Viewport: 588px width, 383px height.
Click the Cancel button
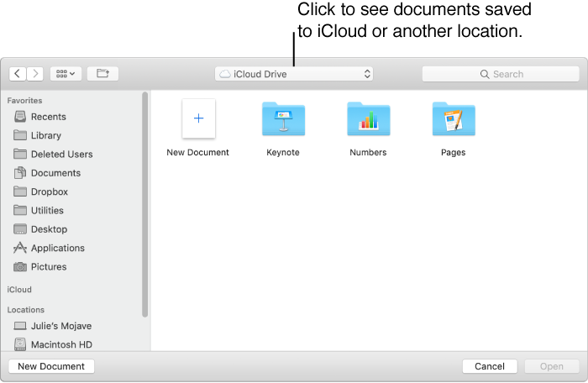pos(490,366)
